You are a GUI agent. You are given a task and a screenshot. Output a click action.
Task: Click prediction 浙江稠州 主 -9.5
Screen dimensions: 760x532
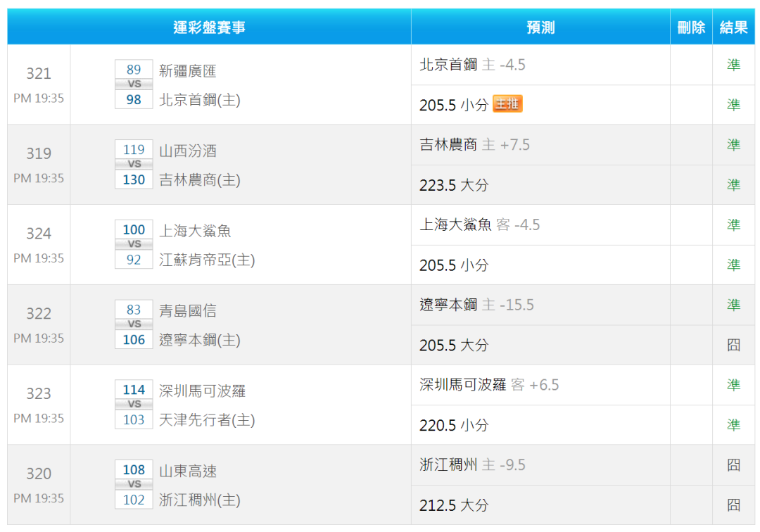click(x=473, y=464)
